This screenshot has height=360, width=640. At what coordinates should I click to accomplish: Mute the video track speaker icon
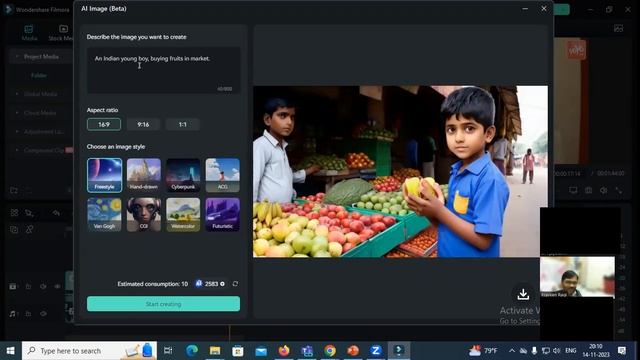click(x=43, y=287)
